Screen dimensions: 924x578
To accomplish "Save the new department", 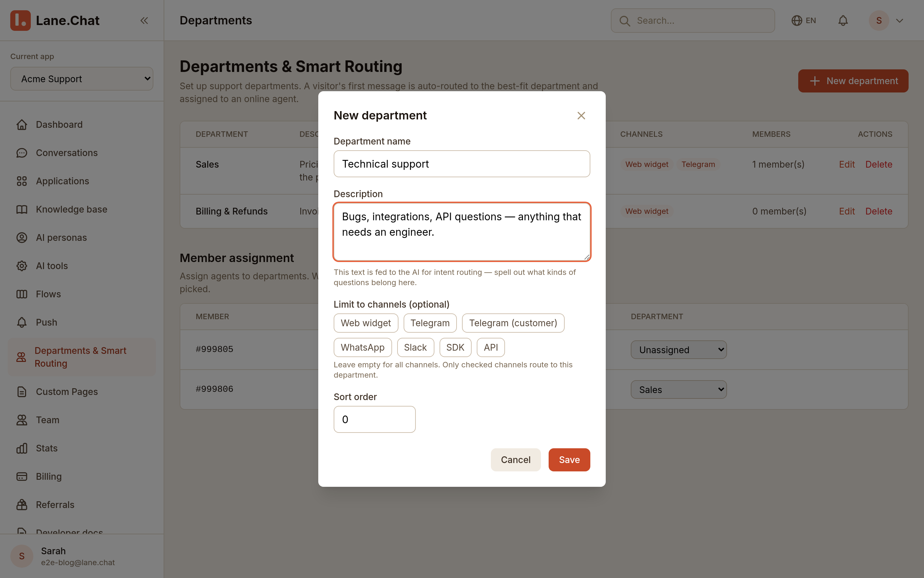I will (569, 460).
